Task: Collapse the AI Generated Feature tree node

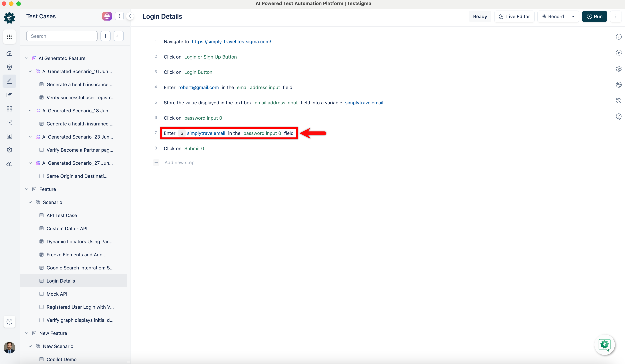Action: point(27,58)
